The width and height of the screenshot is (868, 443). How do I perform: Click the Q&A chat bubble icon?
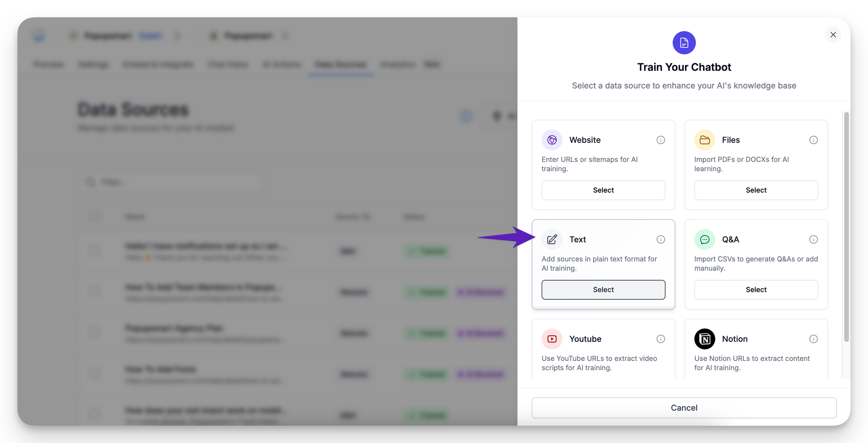[x=705, y=240]
